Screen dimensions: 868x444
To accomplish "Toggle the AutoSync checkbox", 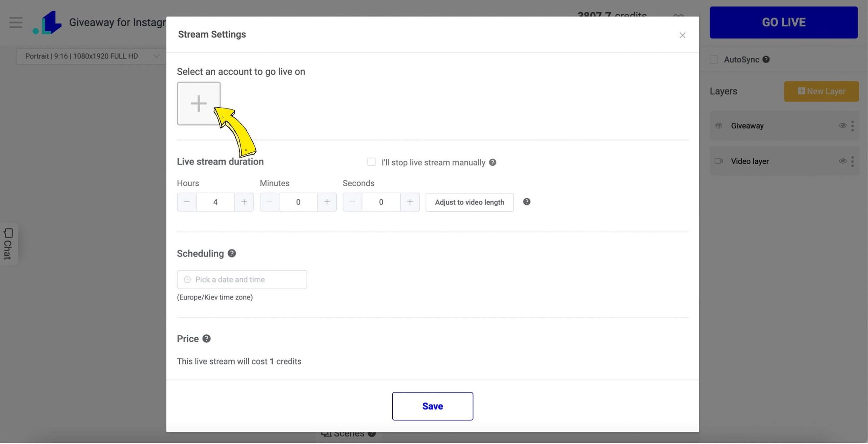I will (x=714, y=59).
